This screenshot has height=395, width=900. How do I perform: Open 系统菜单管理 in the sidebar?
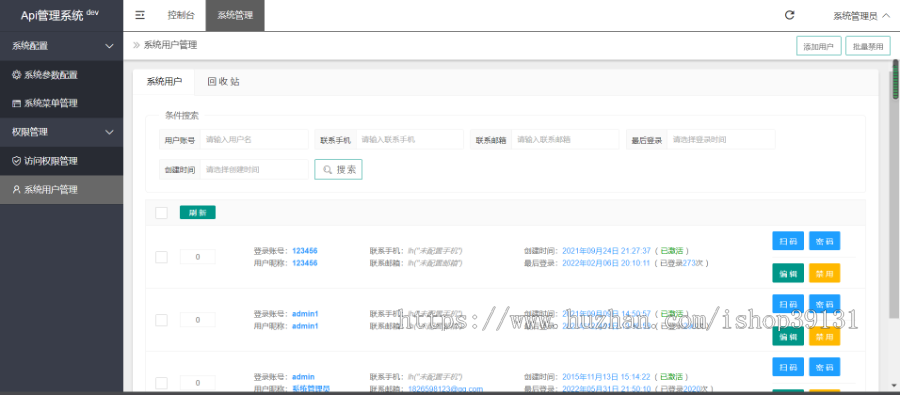point(61,103)
